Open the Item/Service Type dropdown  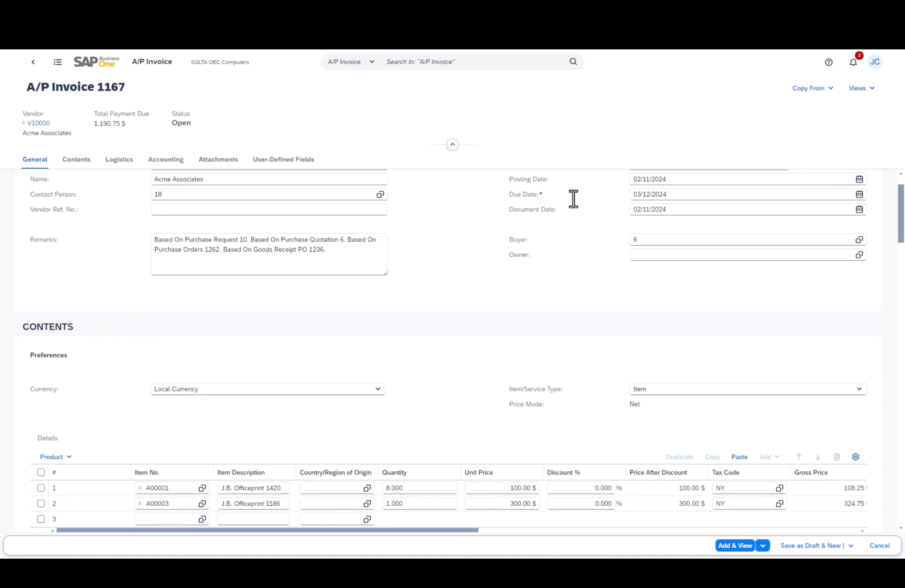(748, 389)
